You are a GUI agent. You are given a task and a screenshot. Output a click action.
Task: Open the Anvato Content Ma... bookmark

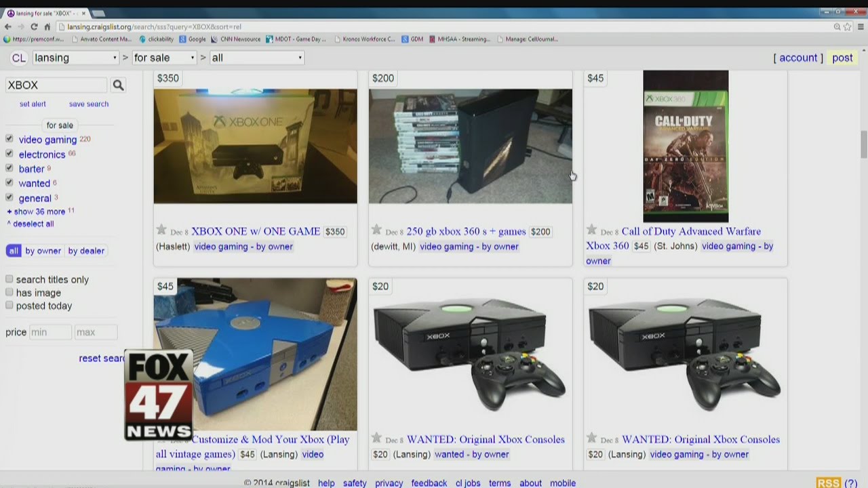click(x=101, y=39)
